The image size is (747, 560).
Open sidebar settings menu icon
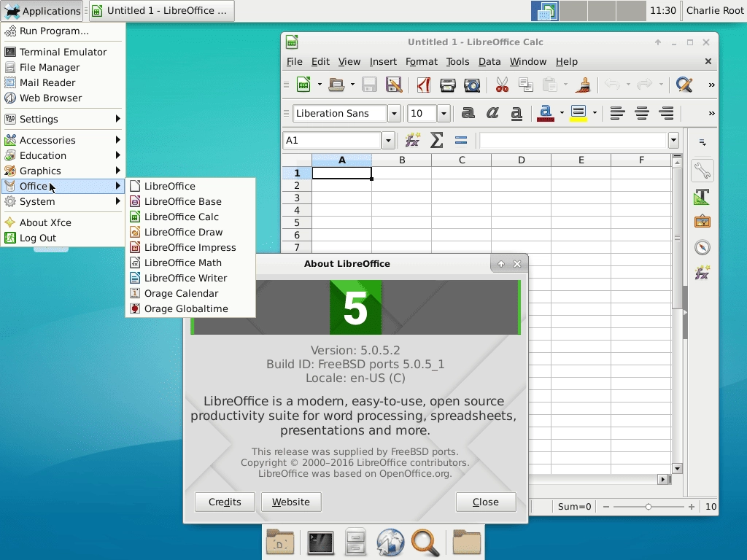click(703, 142)
